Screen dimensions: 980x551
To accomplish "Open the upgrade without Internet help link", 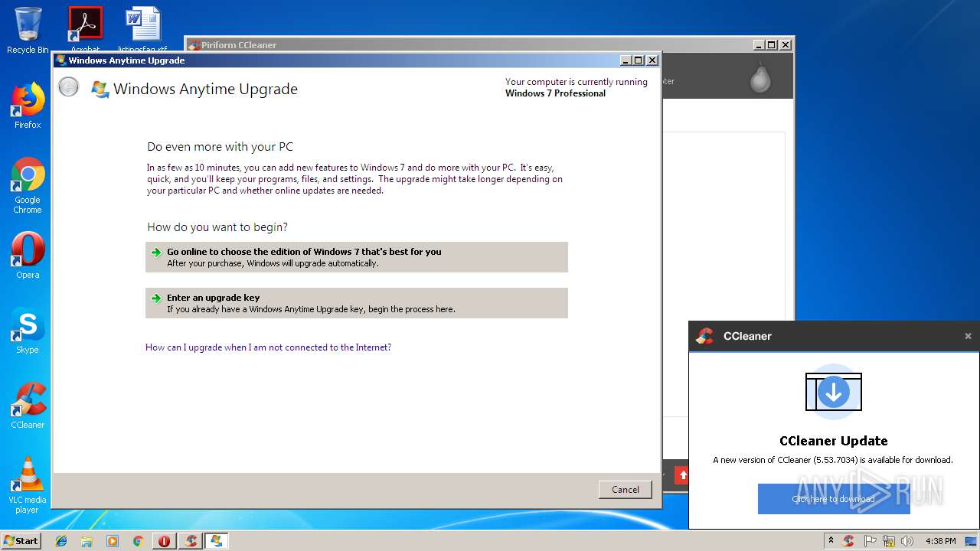I will tap(268, 347).
